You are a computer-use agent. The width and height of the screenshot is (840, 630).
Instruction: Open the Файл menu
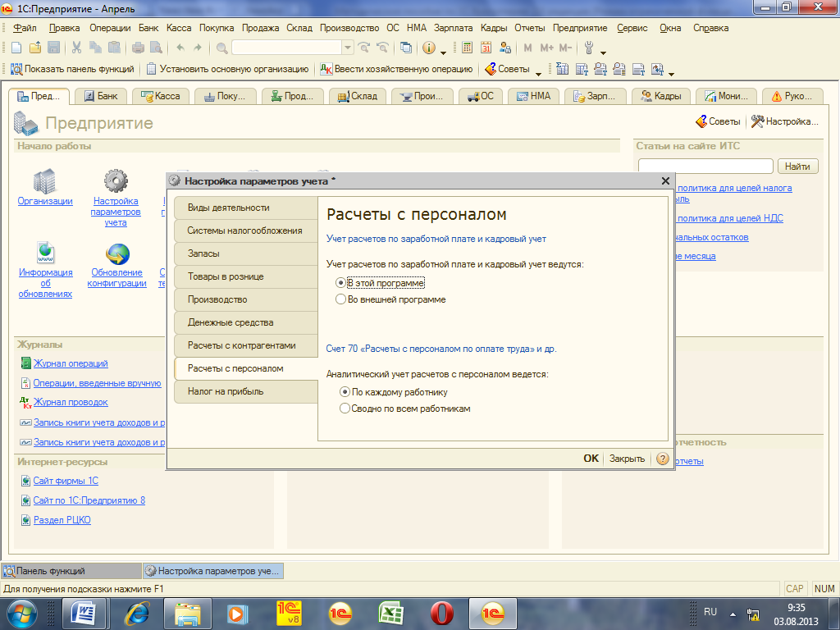coord(25,28)
